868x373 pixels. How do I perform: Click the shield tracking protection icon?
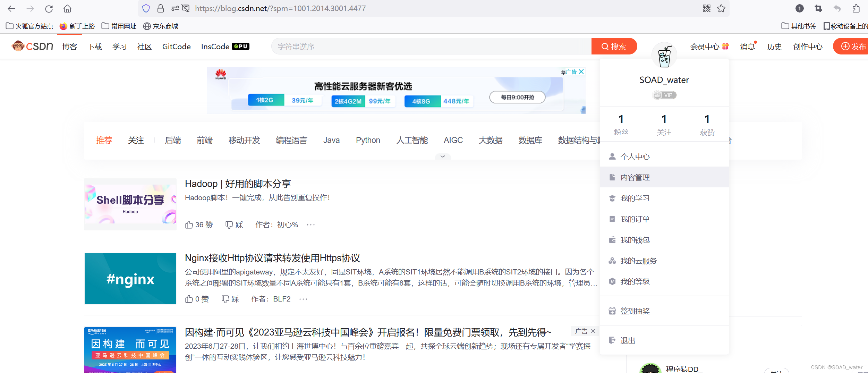(x=146, y=8)
